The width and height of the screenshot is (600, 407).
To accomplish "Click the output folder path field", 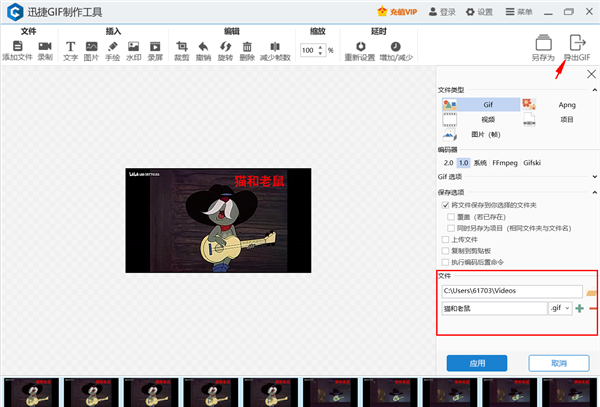I will (x=512, y=291).
